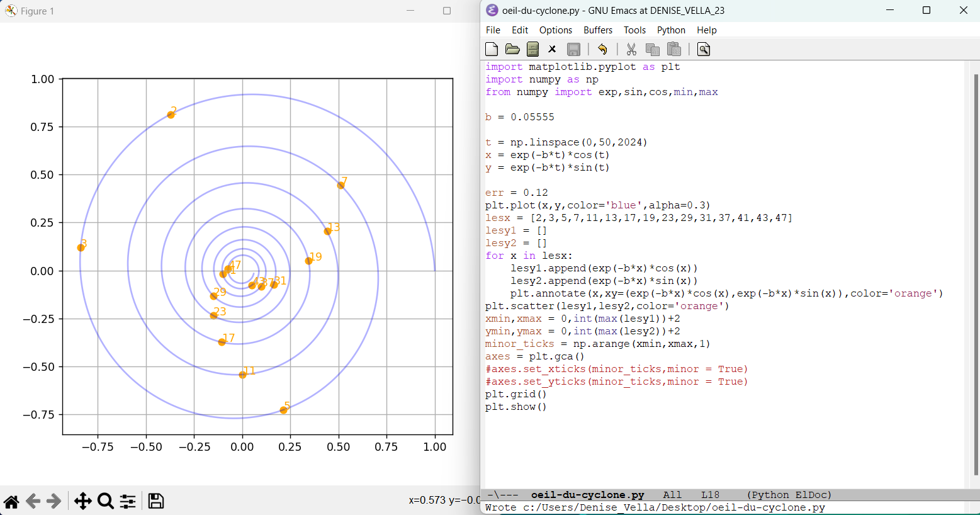Viewport: 980px width, 515px height.
Task: Open the Dired directory icon
Action: 532,49
